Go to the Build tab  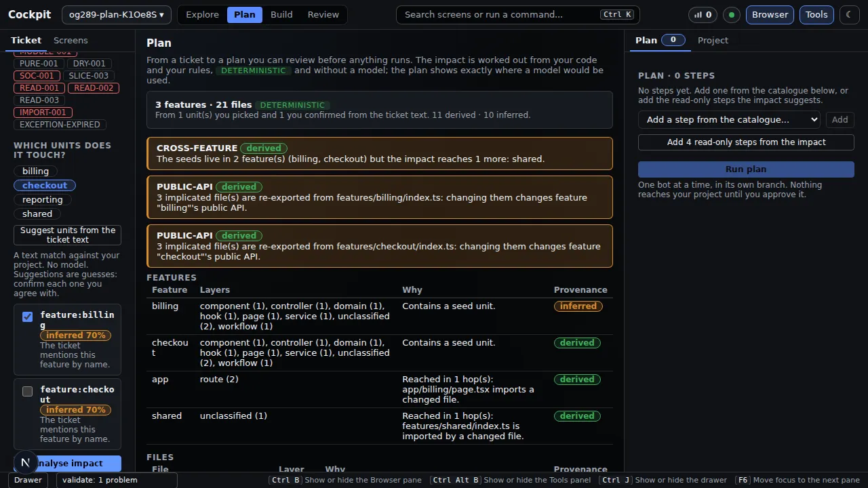[281, 14]
